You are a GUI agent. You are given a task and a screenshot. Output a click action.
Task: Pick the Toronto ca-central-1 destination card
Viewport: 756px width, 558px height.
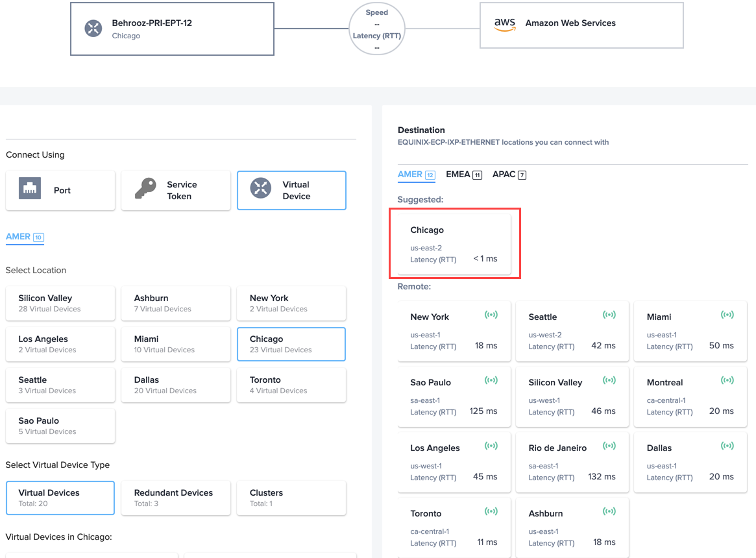(x=454, y=528)
